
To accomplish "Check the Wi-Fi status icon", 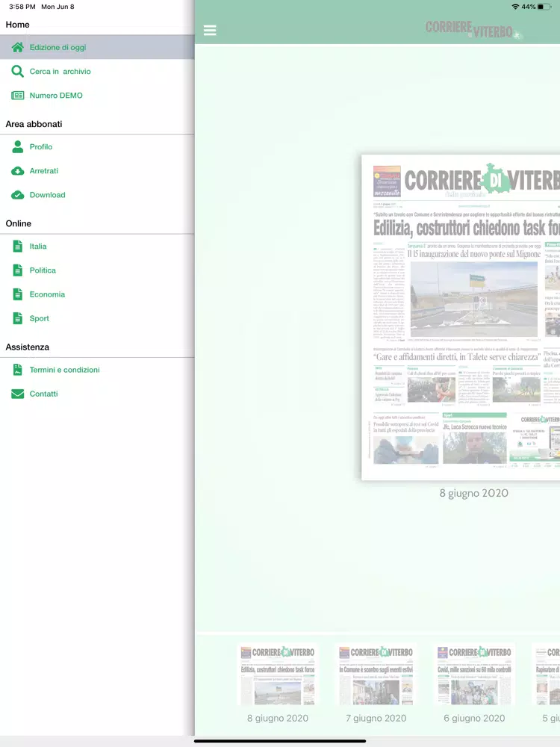I will 515,7.
